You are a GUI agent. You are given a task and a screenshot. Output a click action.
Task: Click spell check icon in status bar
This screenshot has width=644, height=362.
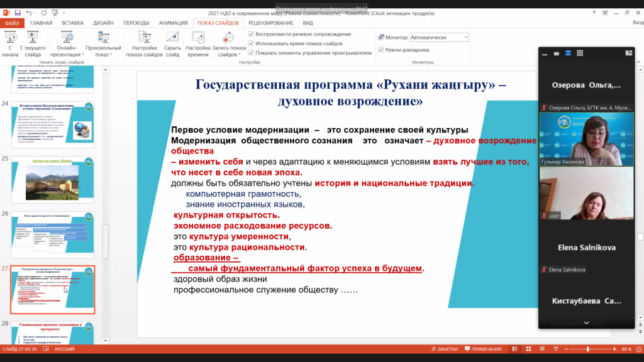tap(45, 349)
